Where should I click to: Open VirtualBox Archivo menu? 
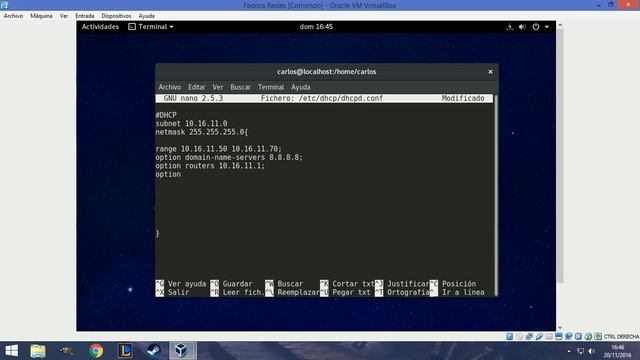(13, 16)
